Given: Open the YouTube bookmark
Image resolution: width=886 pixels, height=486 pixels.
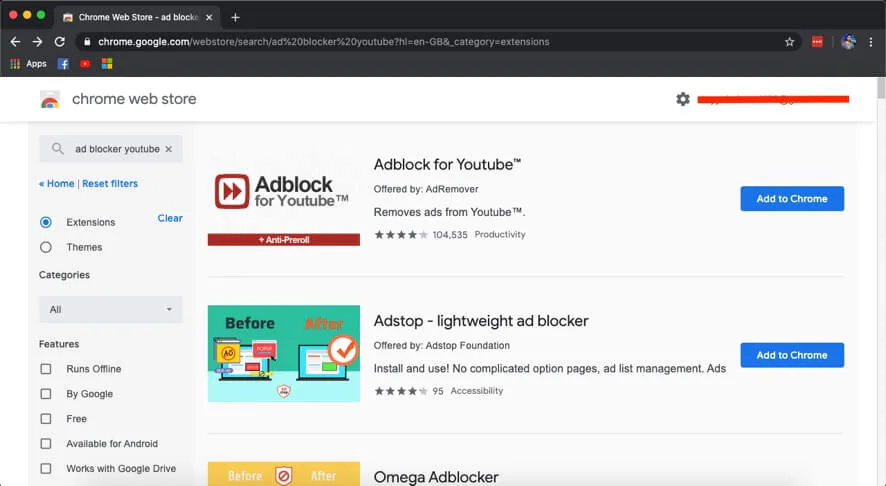Looking at the screenshot, I should click(x=85, y=64).
